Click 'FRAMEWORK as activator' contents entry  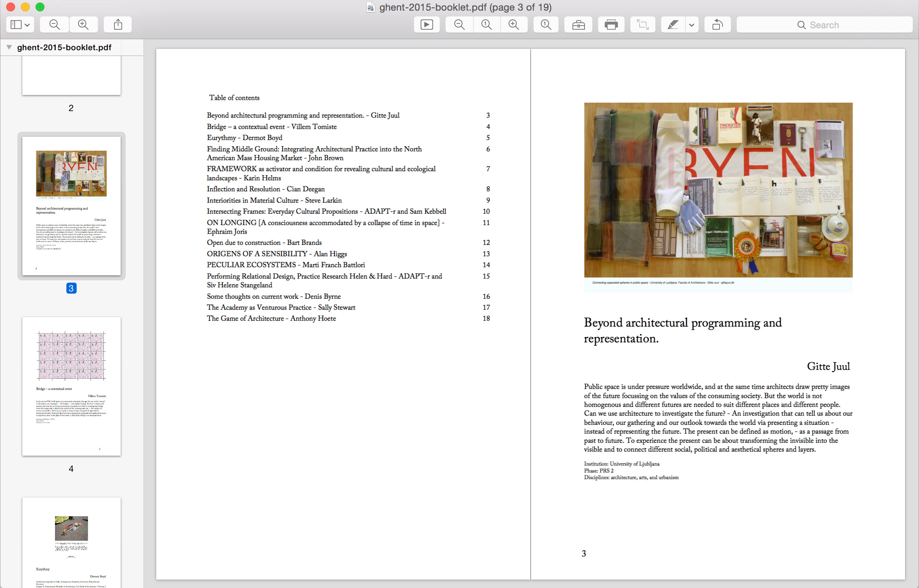321,173
